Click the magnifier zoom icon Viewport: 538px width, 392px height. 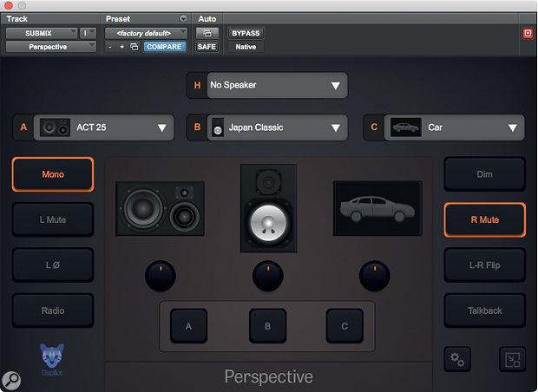tap(11, 380)
